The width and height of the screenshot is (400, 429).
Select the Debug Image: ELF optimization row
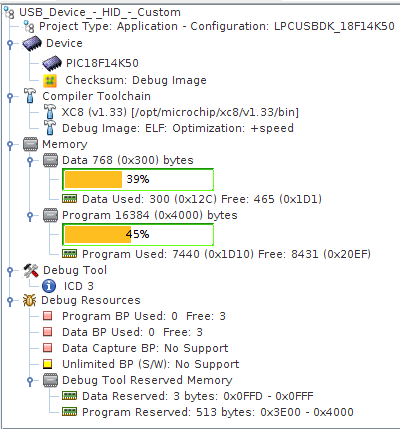(178, 128)
